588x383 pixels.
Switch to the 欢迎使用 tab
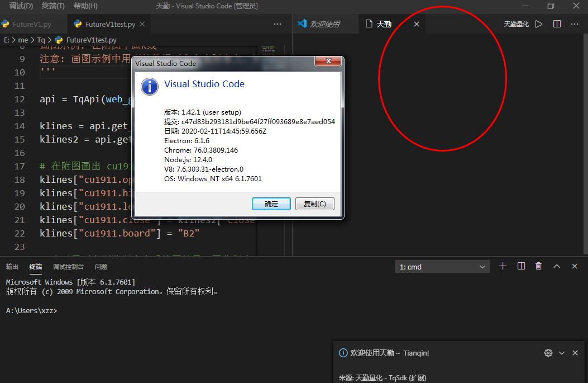click(325, 24)
